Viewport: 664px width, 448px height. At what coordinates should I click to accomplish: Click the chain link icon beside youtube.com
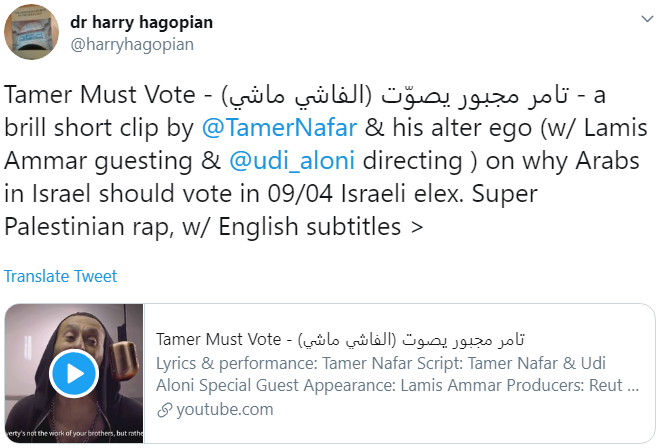click(165, 409)
